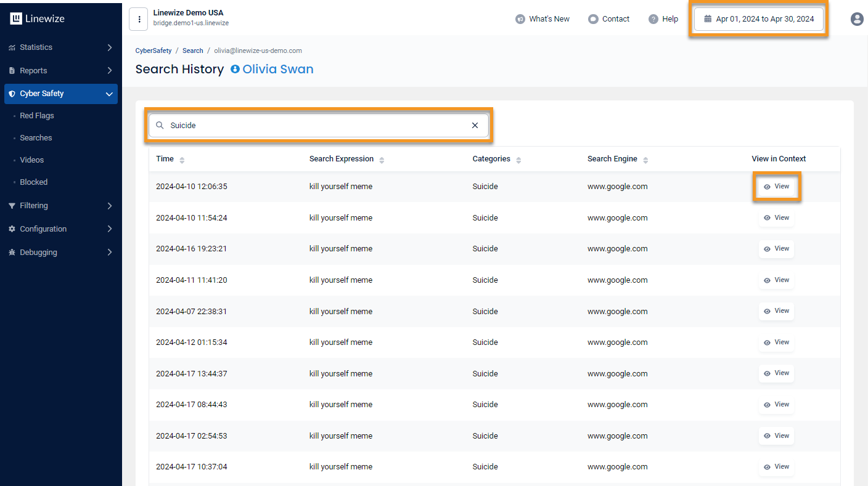Viewport: 868px width, 486px height.
Task: Click the Linewize logo icon
Action: point(17,18)
